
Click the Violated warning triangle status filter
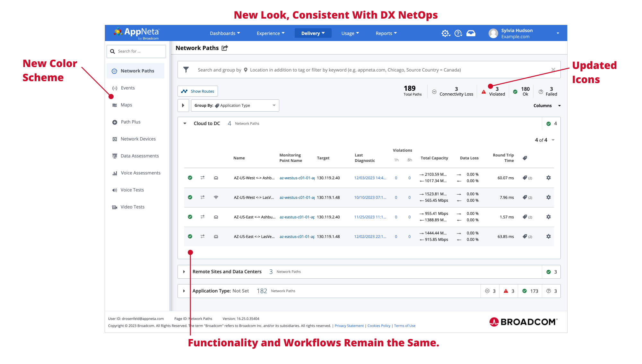click(484, 92)
